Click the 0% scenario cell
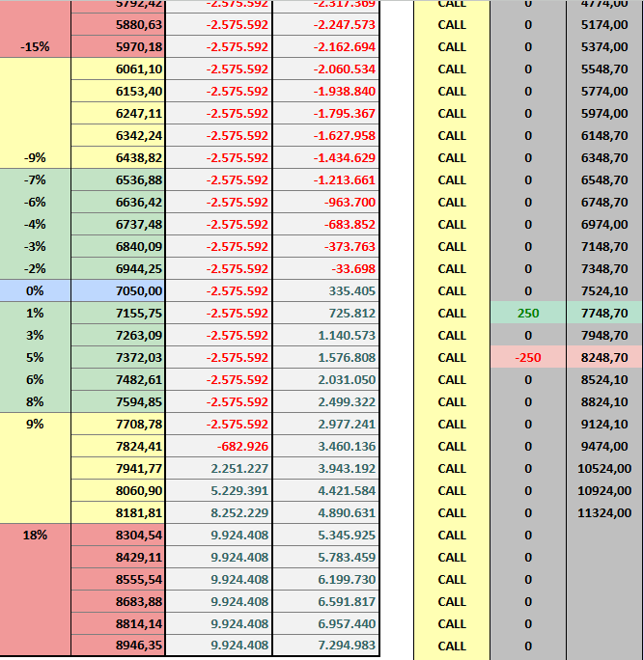Viewport: 644px width, 660px height. coord(35,290)
